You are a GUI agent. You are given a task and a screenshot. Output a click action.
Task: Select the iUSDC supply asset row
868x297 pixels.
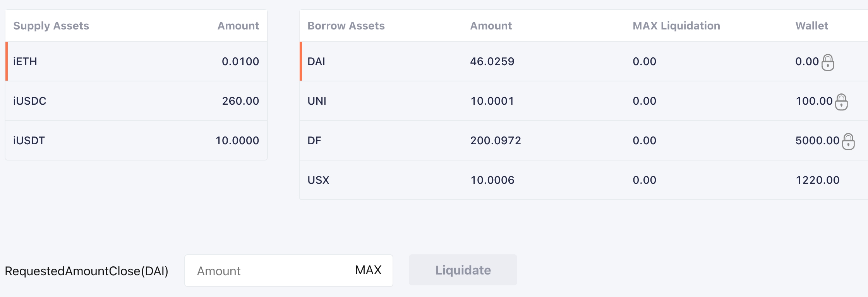pyautogui.click(x=136, y=101)
